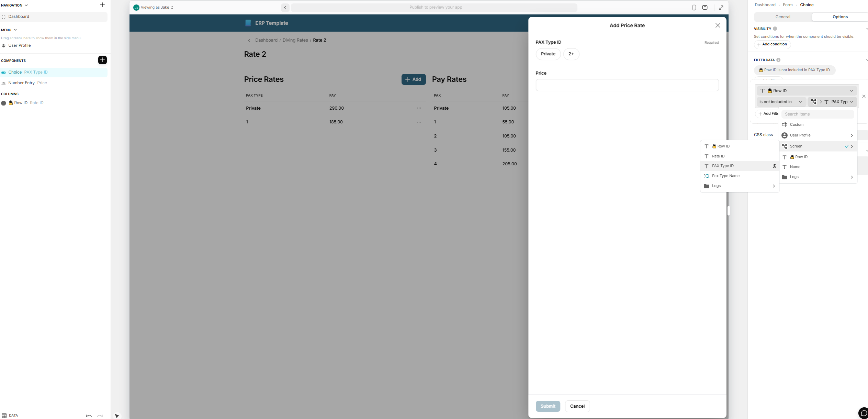Click the black add component plus button

coord(102,60)
